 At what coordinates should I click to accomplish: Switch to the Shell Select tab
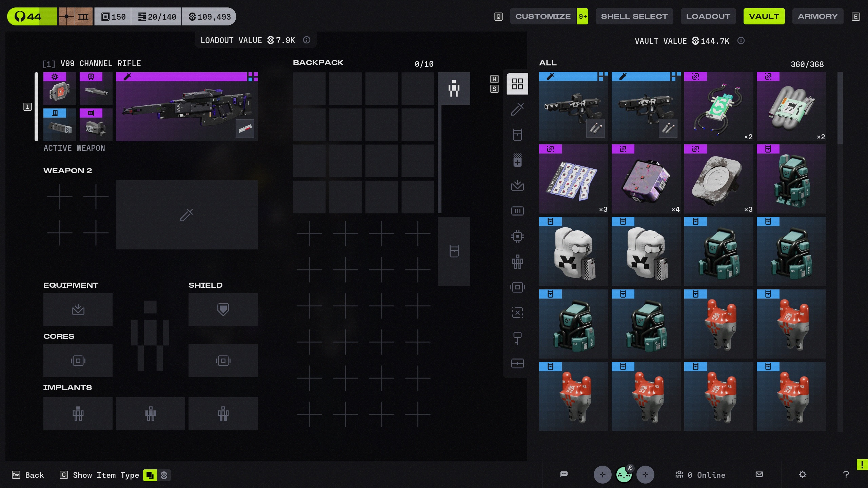(634, 16)
